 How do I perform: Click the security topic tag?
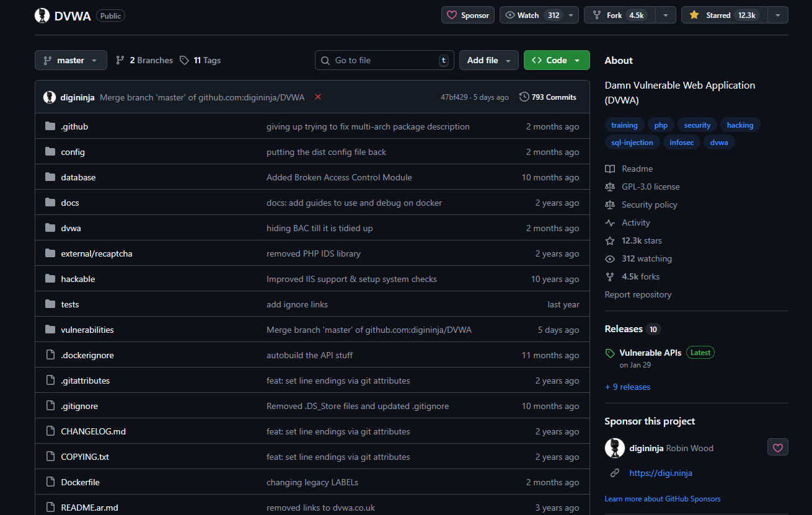click(x=697, y=125)
